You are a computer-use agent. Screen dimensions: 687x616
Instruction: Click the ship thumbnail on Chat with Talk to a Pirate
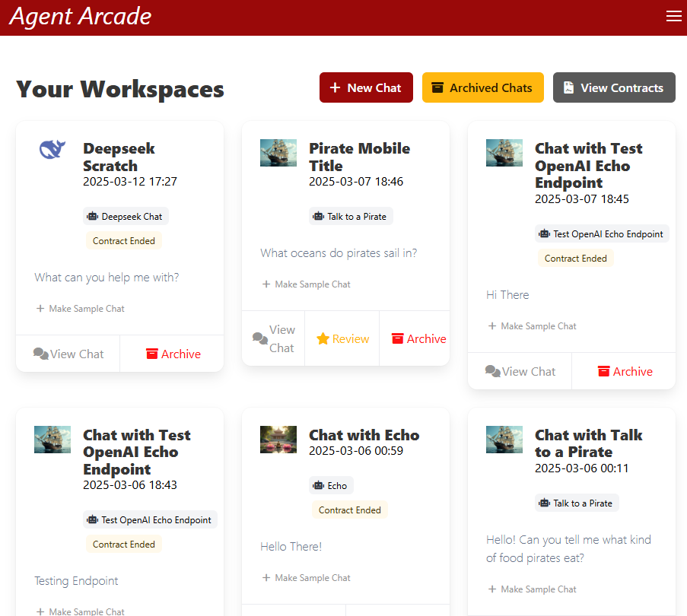pyautogui.click(x=504, y=439)
